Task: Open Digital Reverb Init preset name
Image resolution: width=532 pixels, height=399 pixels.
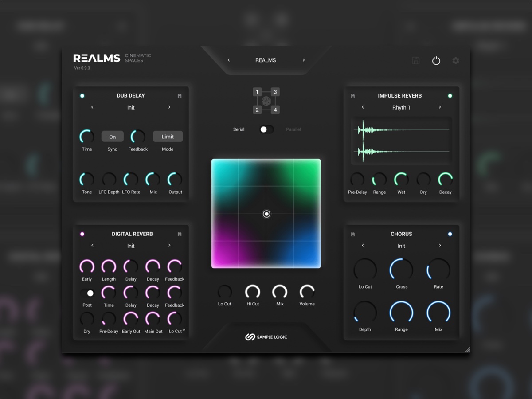Action: point(131,246)
